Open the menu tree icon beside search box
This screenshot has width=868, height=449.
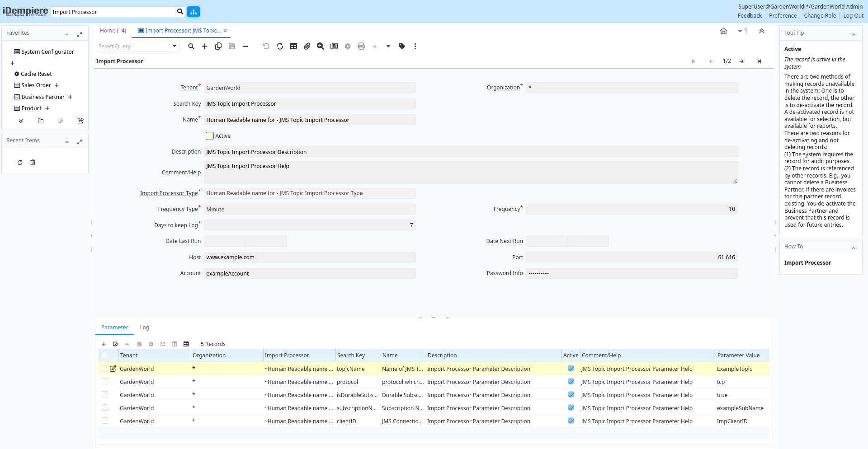193,12
